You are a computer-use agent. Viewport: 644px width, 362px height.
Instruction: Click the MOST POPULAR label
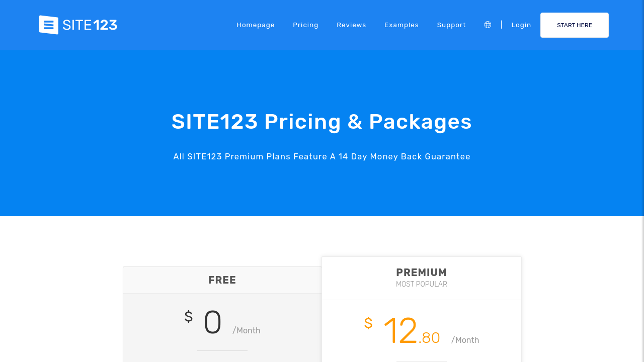(x=422, y=285)
